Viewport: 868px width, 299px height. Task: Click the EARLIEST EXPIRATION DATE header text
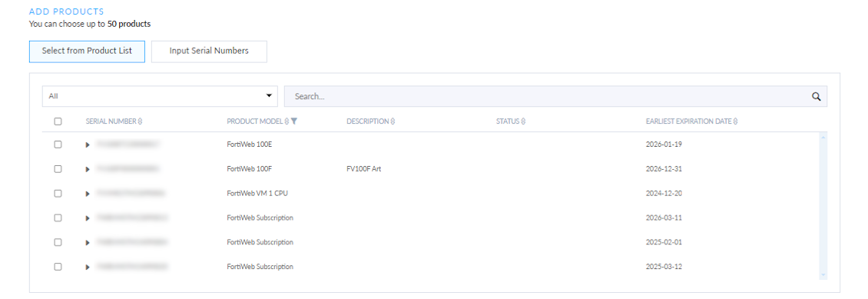click(689, 121)
